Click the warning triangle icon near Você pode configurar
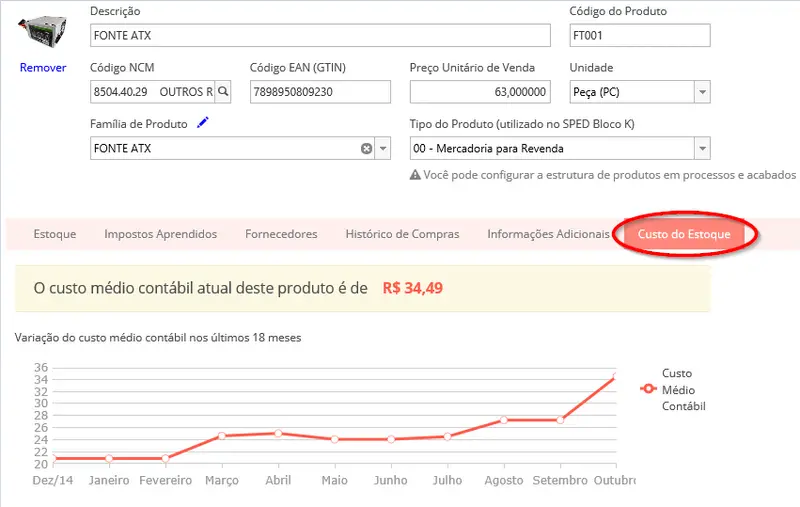Viewport: 800px width, 507px height. click(415, 175)
